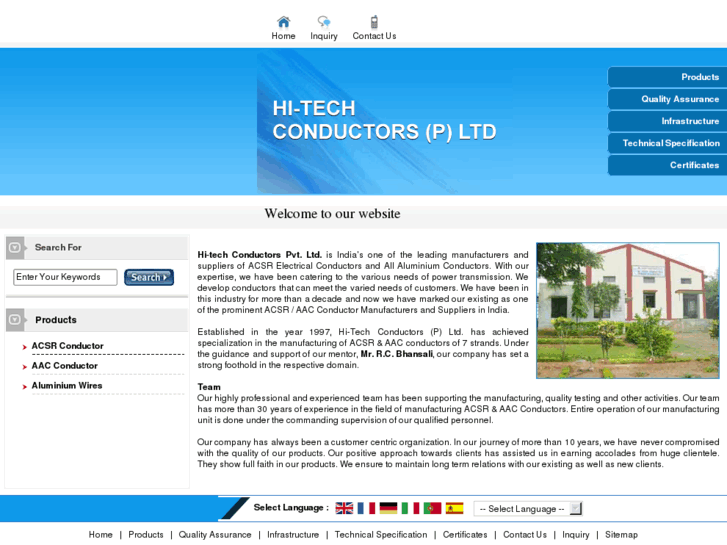
Task: Select the Spanish flag
Action: 454,508
